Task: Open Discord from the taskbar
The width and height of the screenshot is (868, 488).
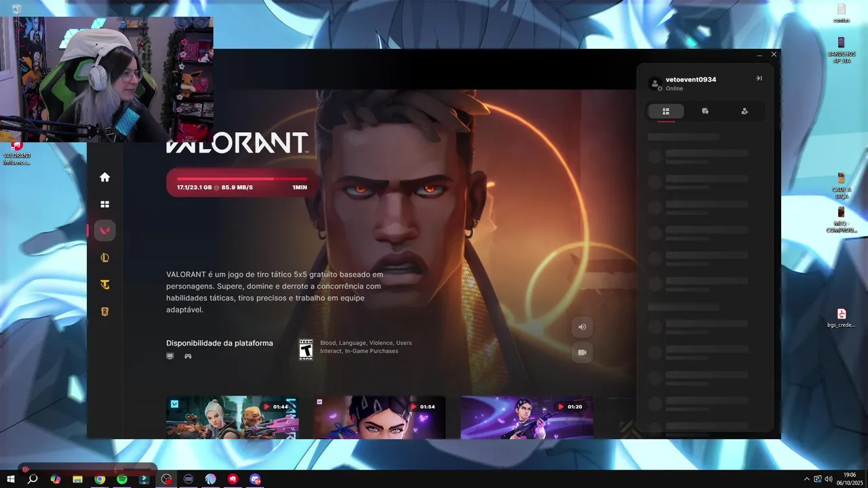Action: [255, 479]
